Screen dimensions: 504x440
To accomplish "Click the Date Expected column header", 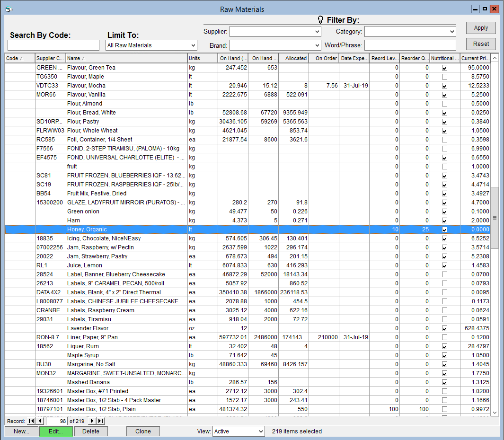I will (354, 58).
